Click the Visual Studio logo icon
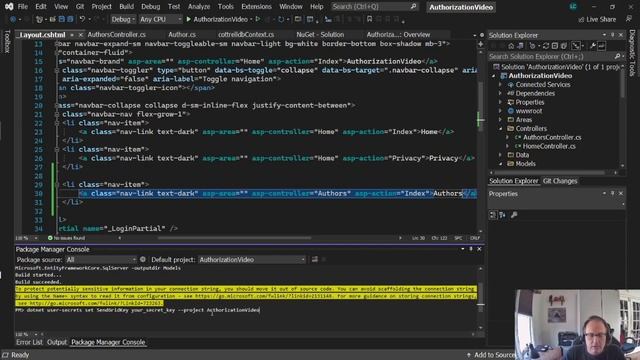 pyautogui.click(x=9, y=7)
